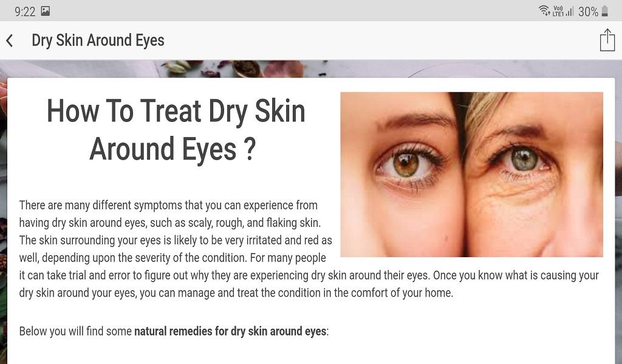The height and width of the screenshot is (364, 622).
Task: Tap the LTE signal strength icon
Action: (563, 11)
